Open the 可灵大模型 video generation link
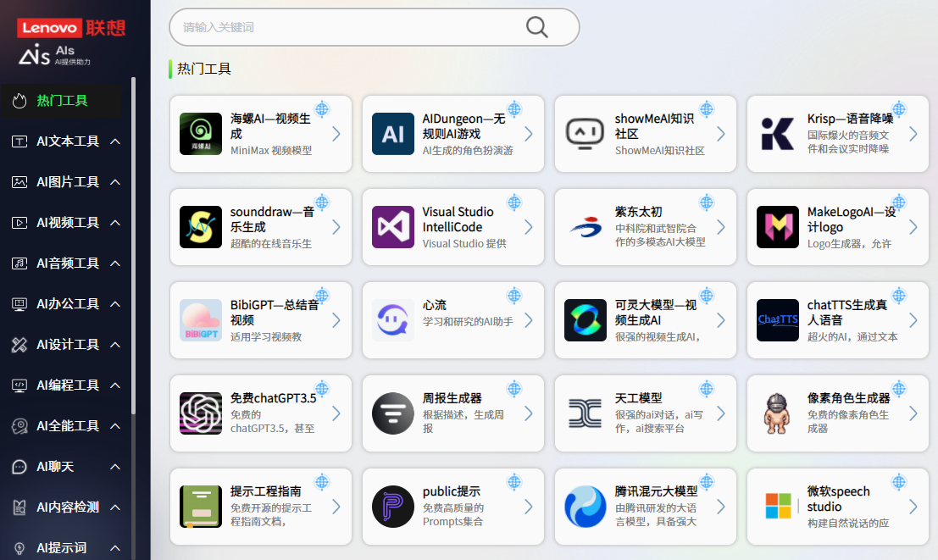Image resolution: width=938 pixels, height=560 pixels. (655, 313)
